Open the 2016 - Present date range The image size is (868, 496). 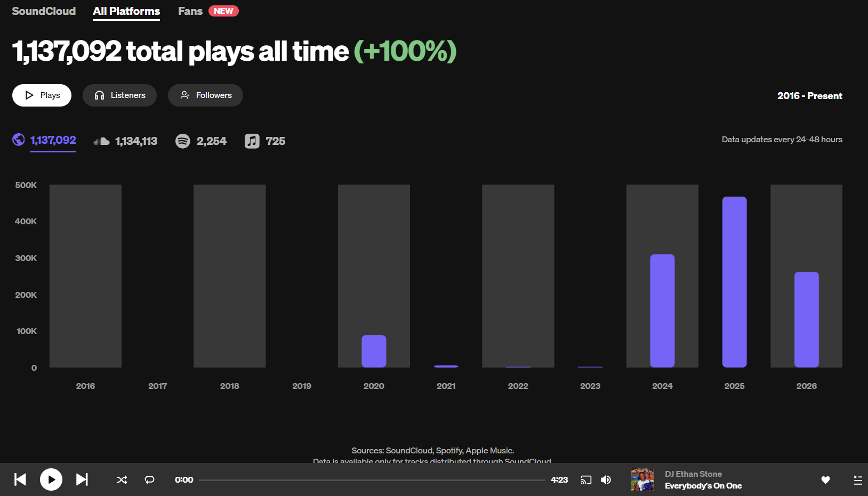(x=809, y=96)
